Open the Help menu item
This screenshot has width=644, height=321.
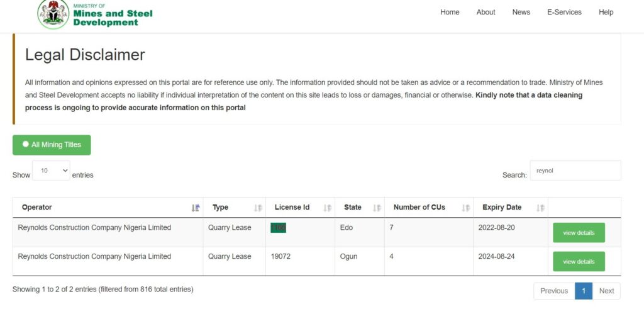click(x=606, y=12)
